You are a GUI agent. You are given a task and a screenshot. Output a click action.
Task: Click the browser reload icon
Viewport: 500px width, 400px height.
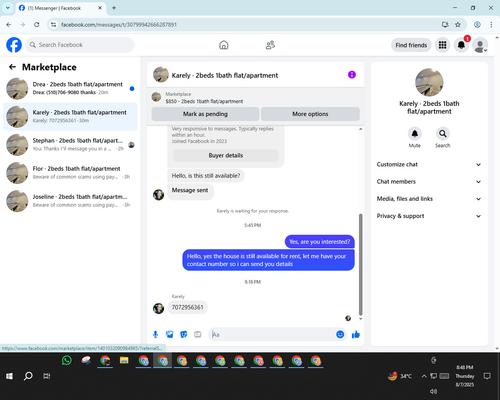click(37, 24)
